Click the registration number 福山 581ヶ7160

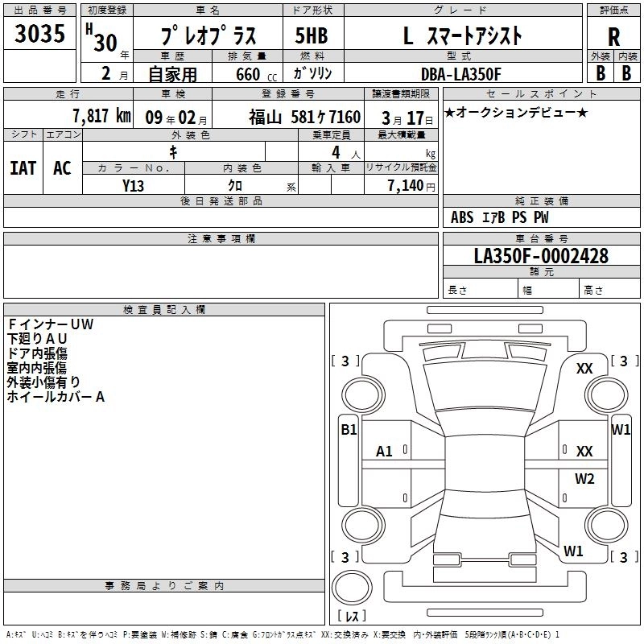(303, 116)
